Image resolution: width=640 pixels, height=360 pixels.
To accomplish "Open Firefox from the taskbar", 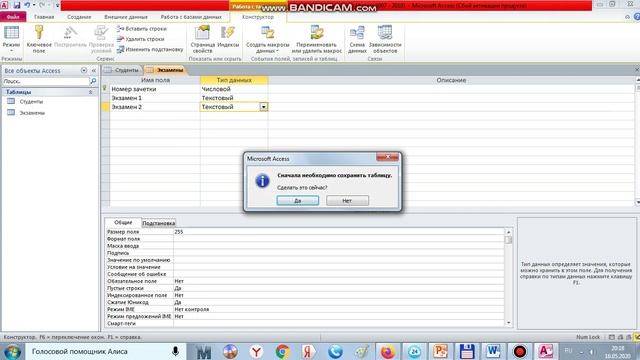I will [x=387, y=351].
